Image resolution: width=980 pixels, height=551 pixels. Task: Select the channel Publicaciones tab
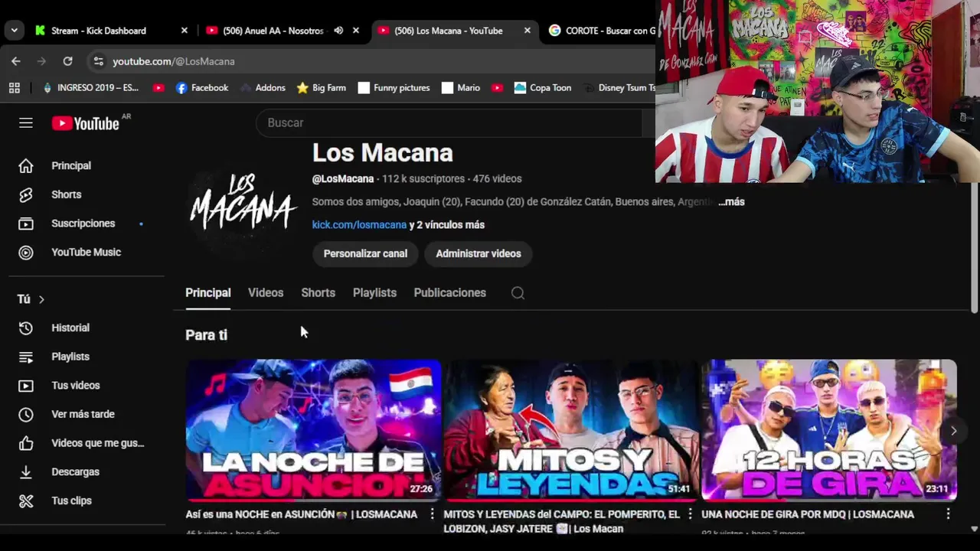point(450,293)
